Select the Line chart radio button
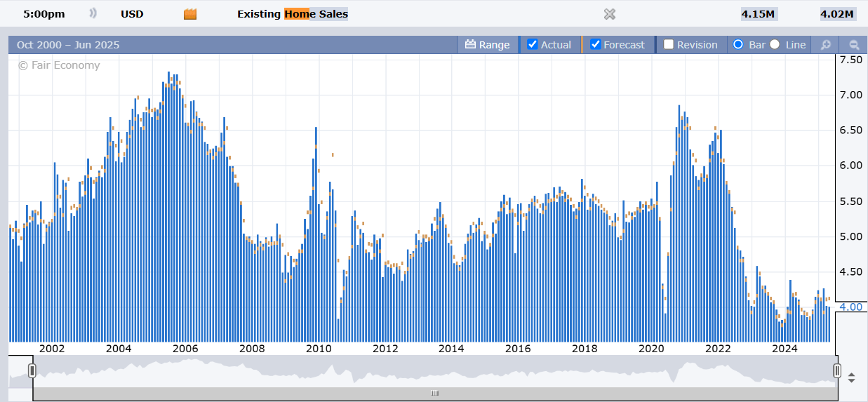Screen dimensions: 868x402 775,45
